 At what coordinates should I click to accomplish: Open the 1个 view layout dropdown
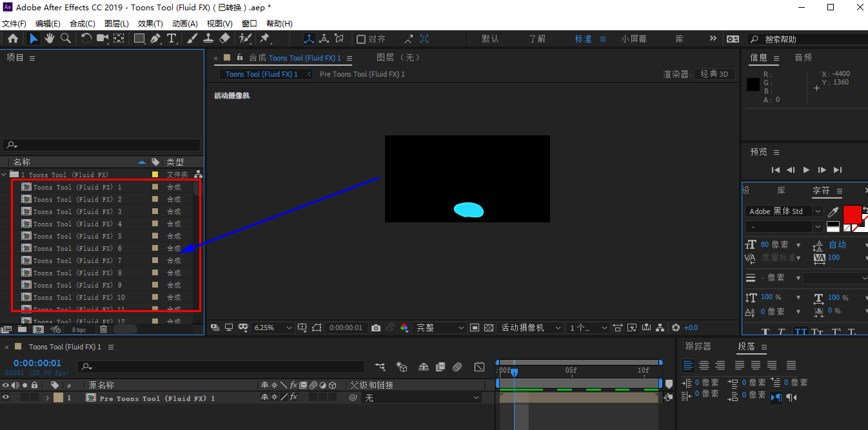(x=588, y=327)
